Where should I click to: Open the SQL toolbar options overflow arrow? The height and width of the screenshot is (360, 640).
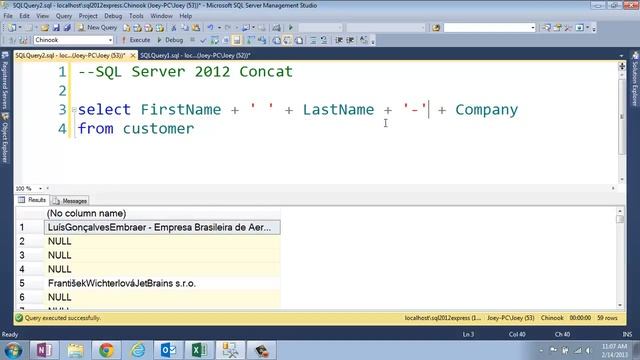coord(373,41)
